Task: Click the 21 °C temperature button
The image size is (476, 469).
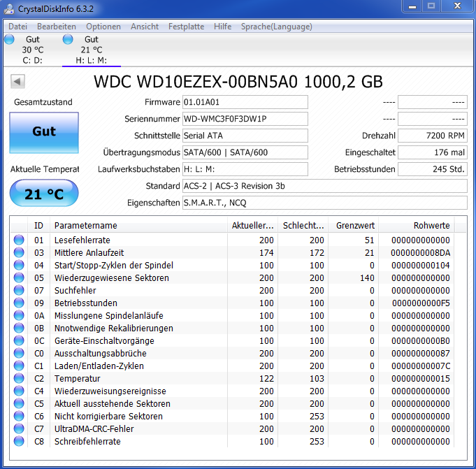Action: click(x=44, y=193)
